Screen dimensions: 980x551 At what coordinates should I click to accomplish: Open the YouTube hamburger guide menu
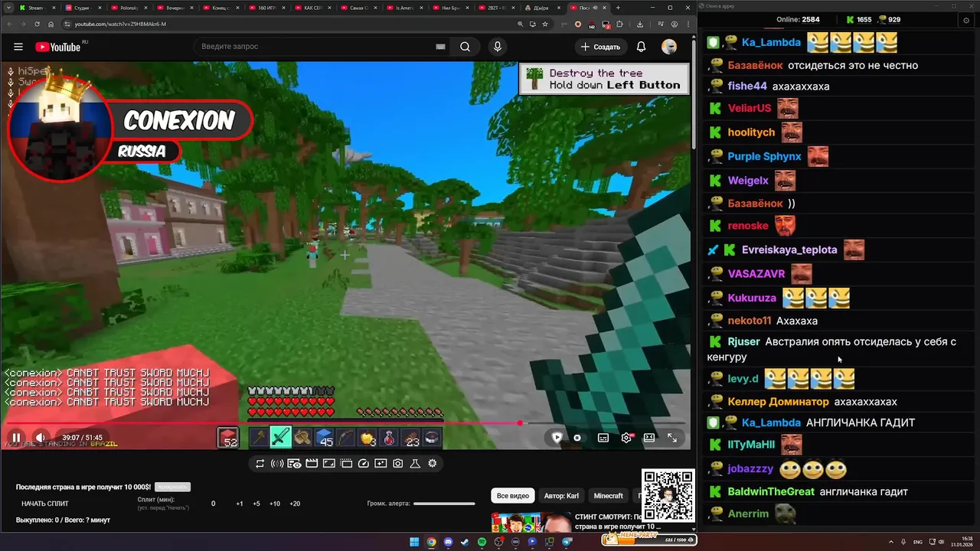pos(18,47)
